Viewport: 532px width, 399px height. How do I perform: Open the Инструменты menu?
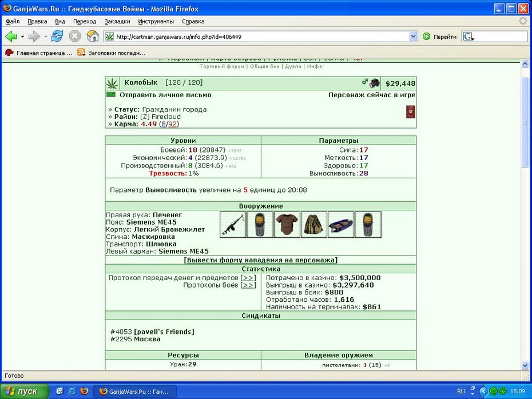[156, 21]
